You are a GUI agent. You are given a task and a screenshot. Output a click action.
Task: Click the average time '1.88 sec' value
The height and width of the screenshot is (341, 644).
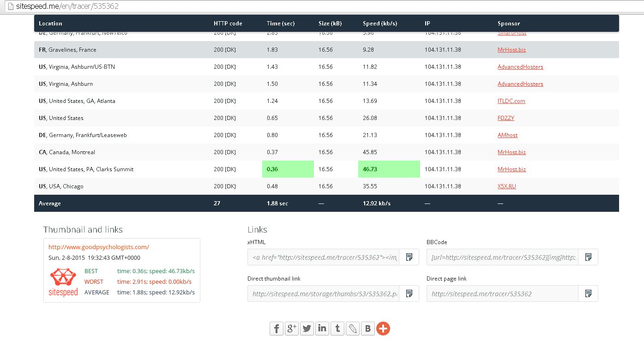tap(277, 203)
